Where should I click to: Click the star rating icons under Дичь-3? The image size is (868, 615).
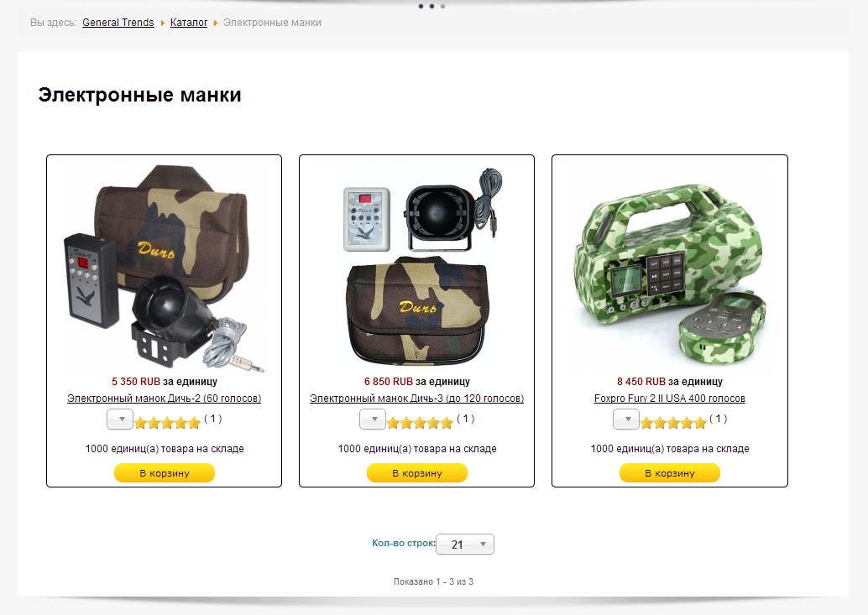(420, 424)
